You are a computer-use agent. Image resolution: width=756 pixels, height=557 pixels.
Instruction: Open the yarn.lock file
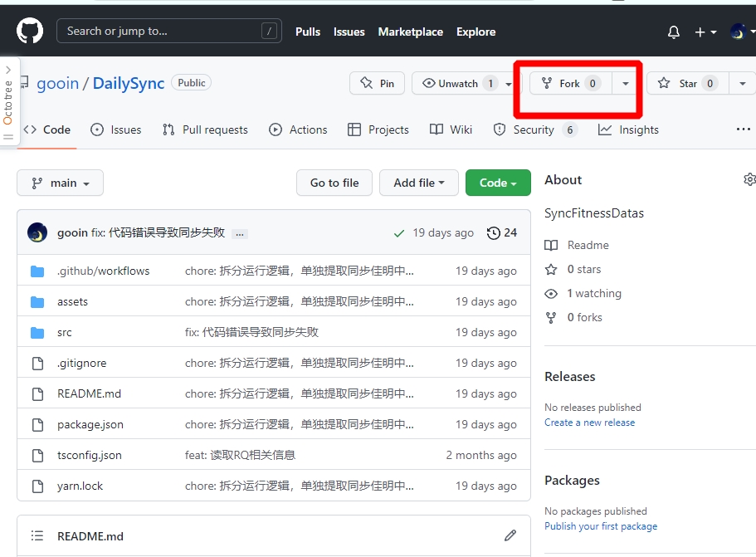(80, 486)
